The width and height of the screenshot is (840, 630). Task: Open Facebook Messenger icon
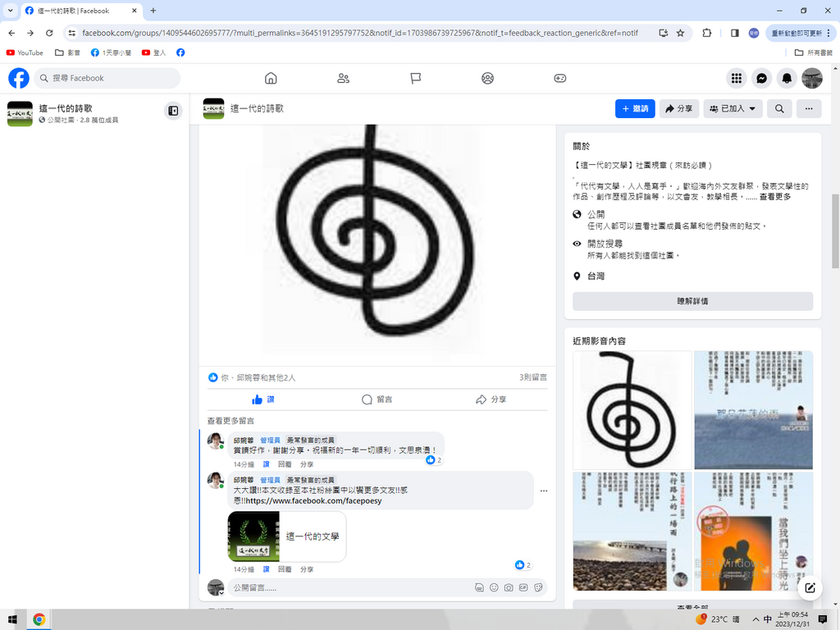coord(761,78)
